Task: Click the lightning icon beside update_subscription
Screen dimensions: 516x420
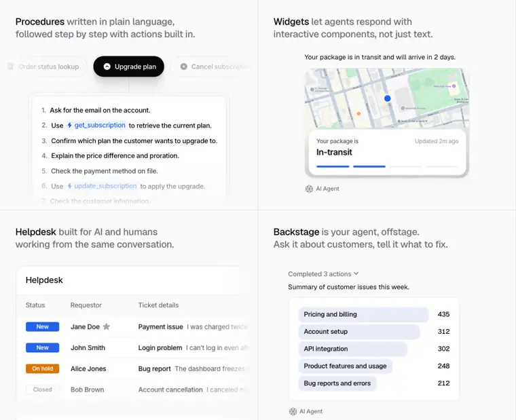Action: [70, 186]
